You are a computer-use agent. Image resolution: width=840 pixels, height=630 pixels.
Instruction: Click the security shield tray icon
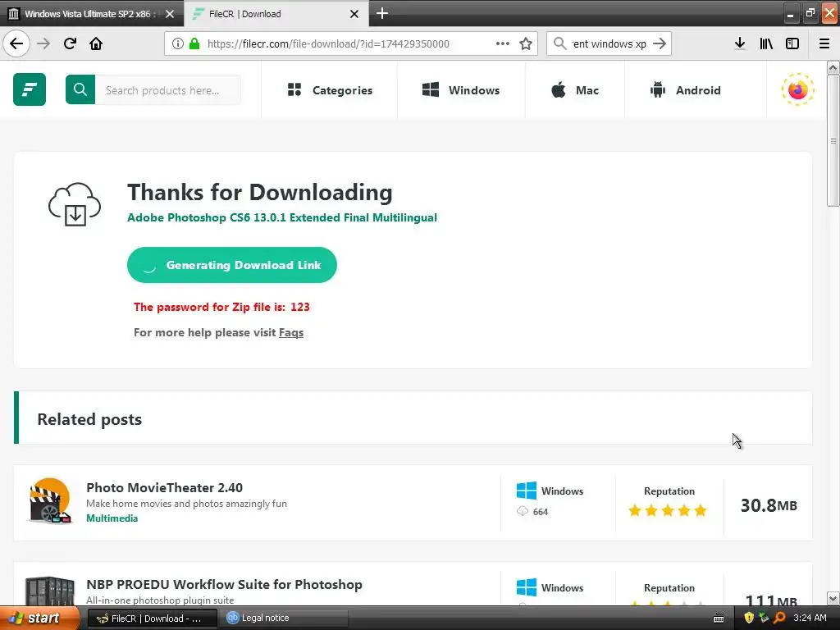pyautogui.click(x=748, y=619)
